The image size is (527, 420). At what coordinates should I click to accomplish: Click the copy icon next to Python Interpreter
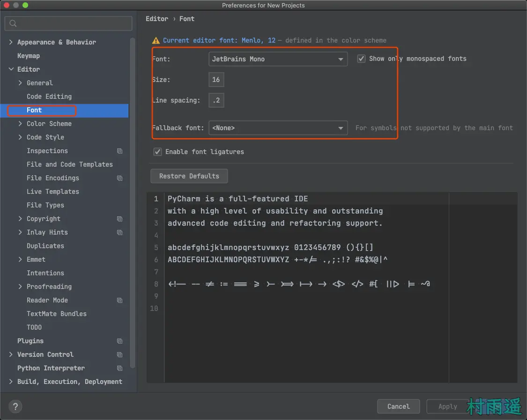point(119,368)
